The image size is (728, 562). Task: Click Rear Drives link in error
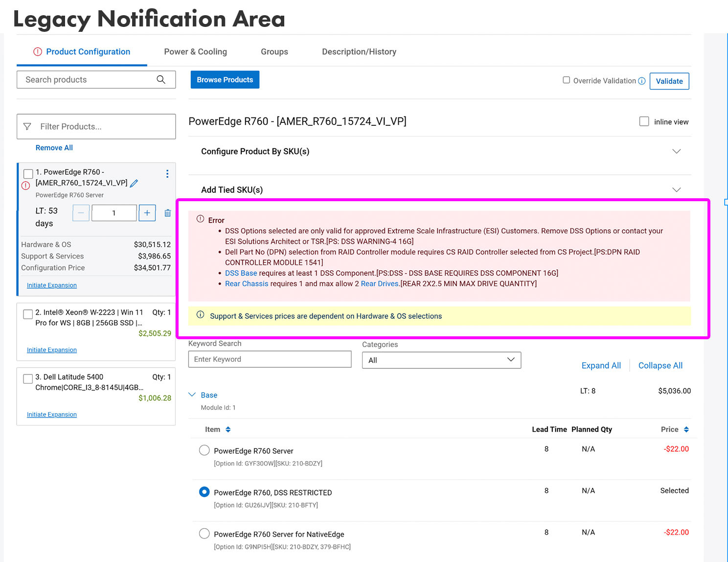point(380,283)
